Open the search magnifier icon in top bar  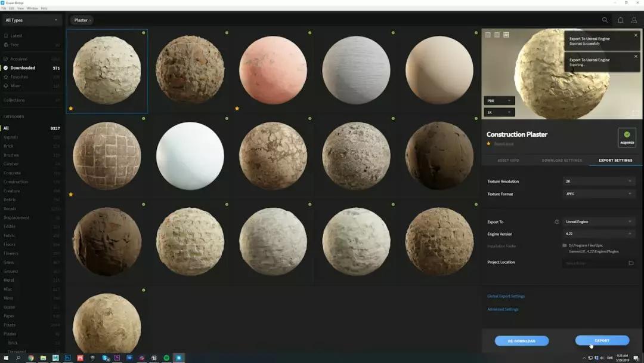point(605,20)
